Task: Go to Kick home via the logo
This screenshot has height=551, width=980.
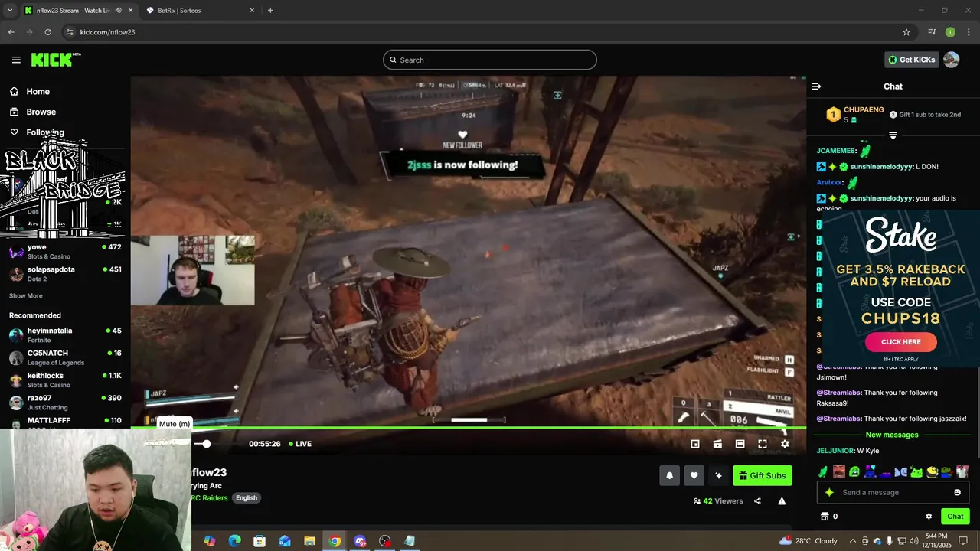Action: tap(55, 60)
